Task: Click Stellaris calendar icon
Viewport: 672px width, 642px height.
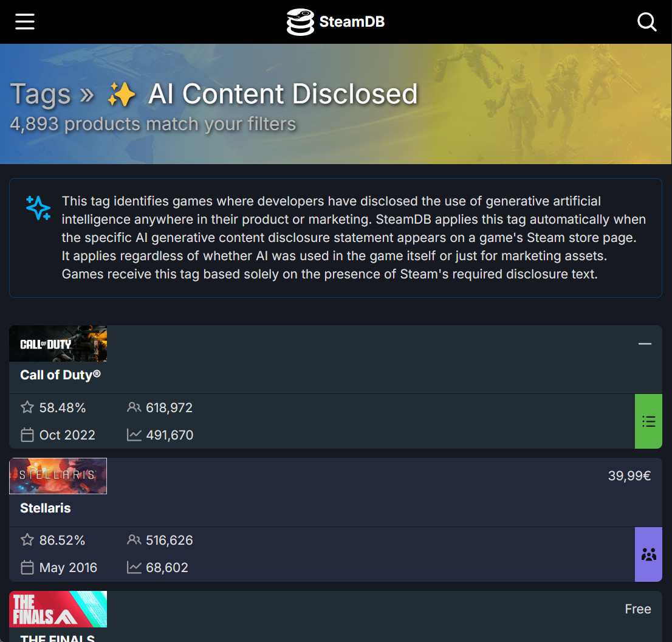Action: pos(27,567)
